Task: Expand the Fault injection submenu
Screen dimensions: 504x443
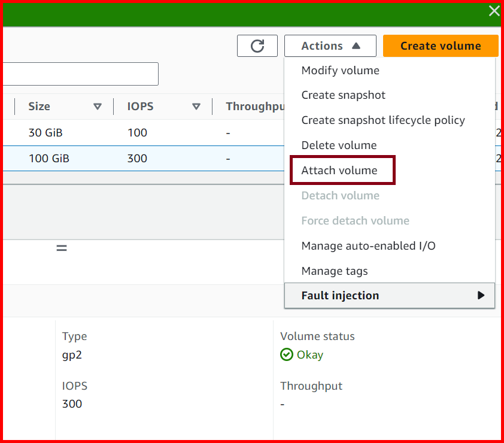Action: (x=389, y=295)
